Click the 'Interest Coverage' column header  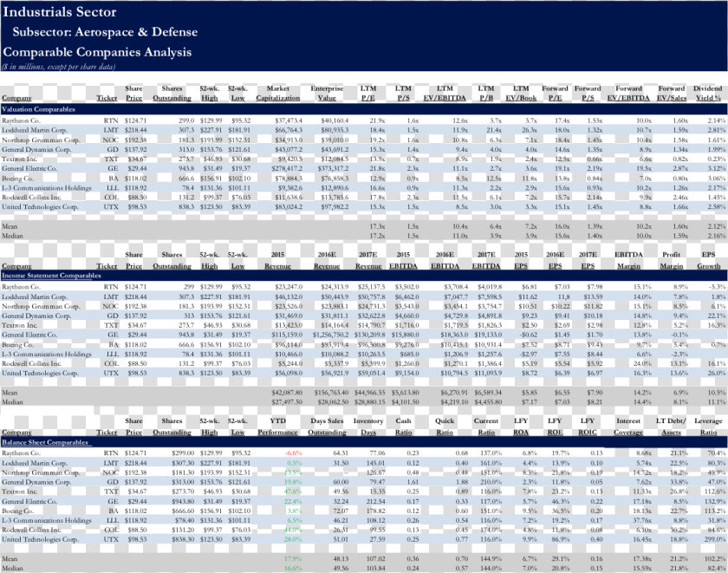click(x=628, y=426)
